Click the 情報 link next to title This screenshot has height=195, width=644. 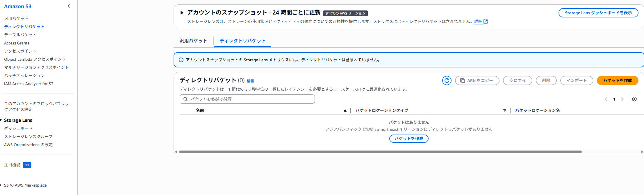250,81
